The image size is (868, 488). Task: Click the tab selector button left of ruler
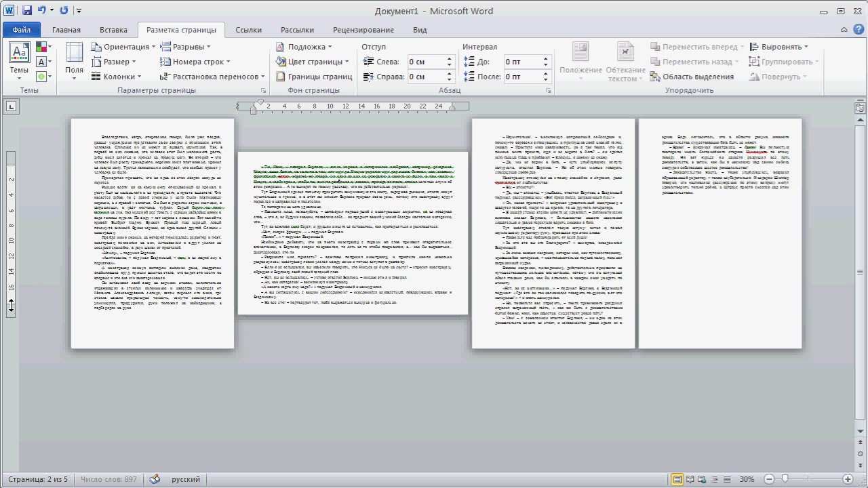click(x=12, y=106)
